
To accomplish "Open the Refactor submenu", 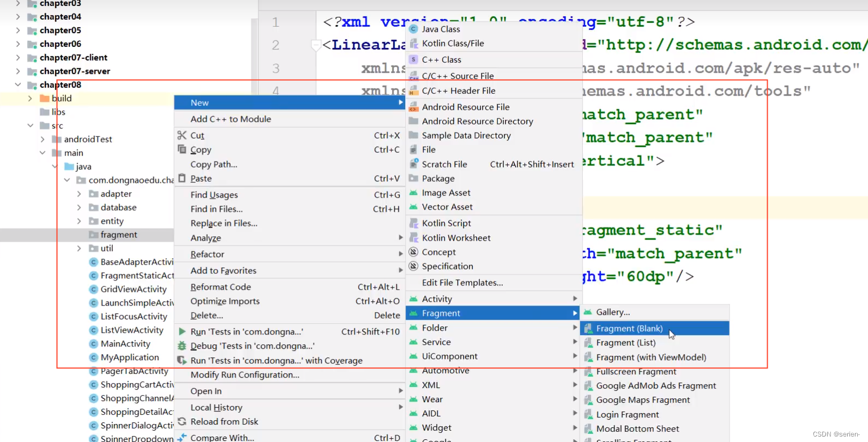I will [x=290, y=254].
